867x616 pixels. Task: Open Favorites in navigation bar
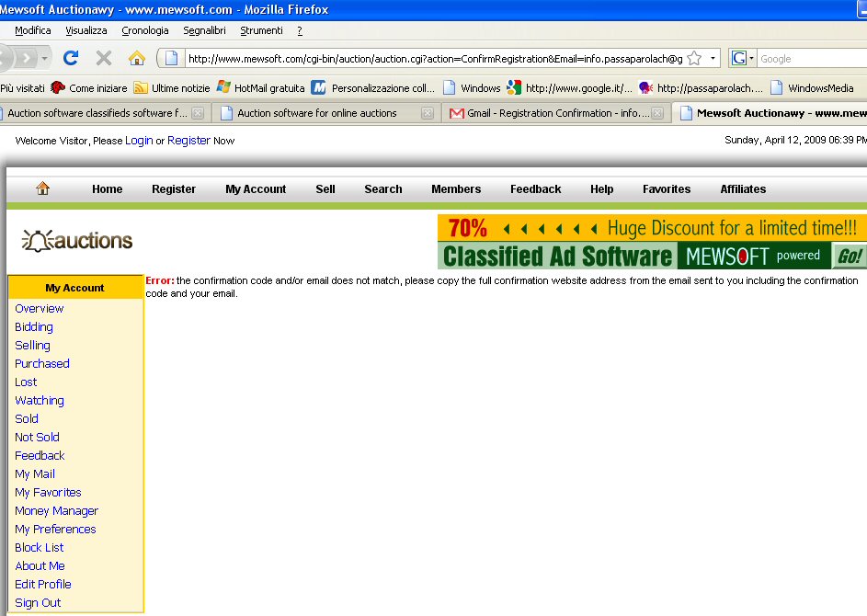tap(667, 189)
